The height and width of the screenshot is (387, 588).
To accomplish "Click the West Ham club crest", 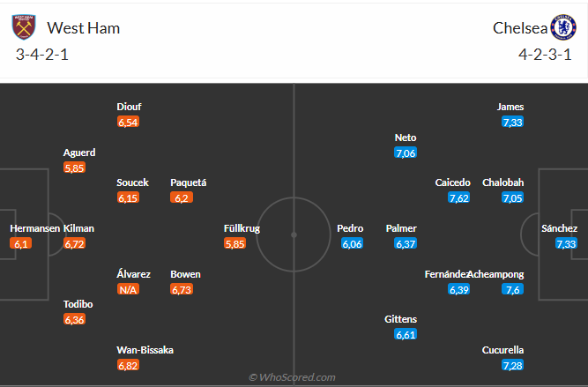I will [x=25, y=28].
